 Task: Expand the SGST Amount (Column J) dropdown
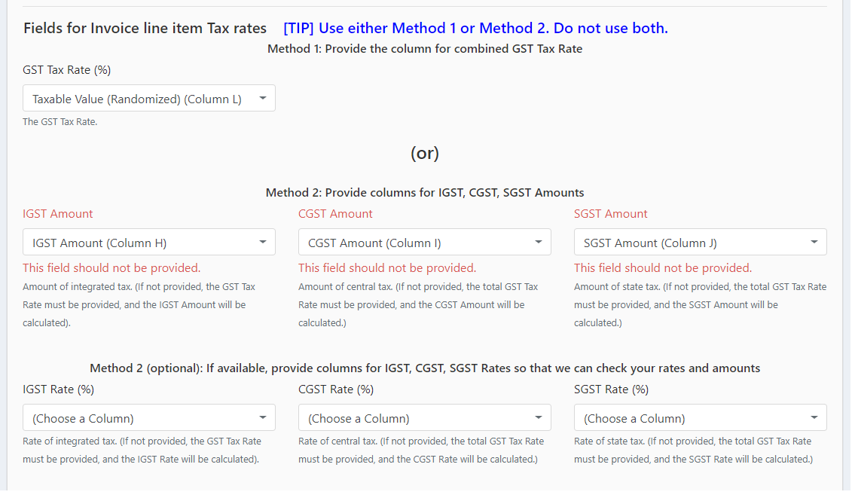[x=700, y=242]
